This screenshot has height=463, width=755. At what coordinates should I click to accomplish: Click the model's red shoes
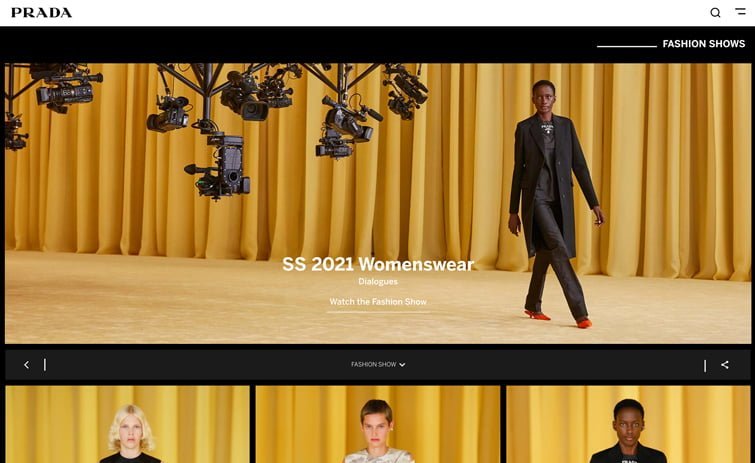(x=540, y=316)
